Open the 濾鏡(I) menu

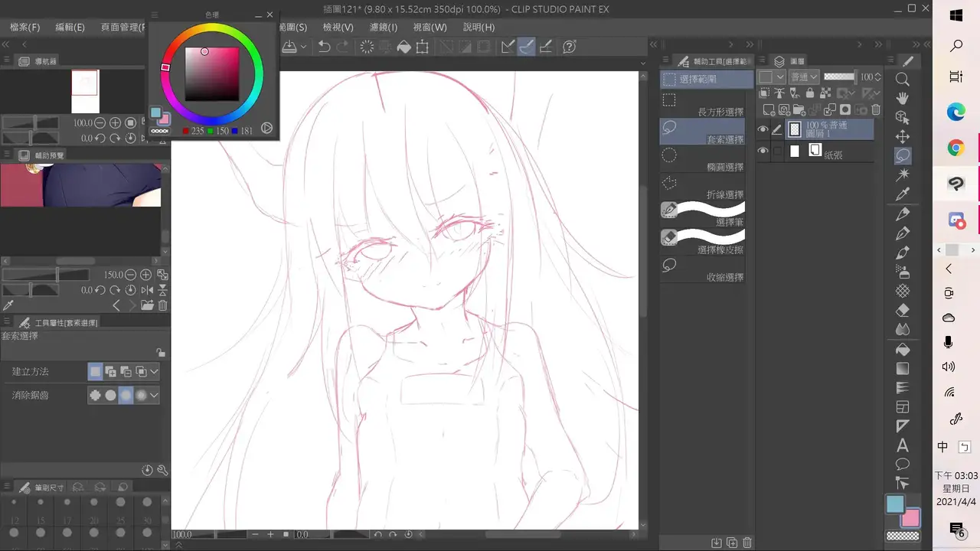384,28
